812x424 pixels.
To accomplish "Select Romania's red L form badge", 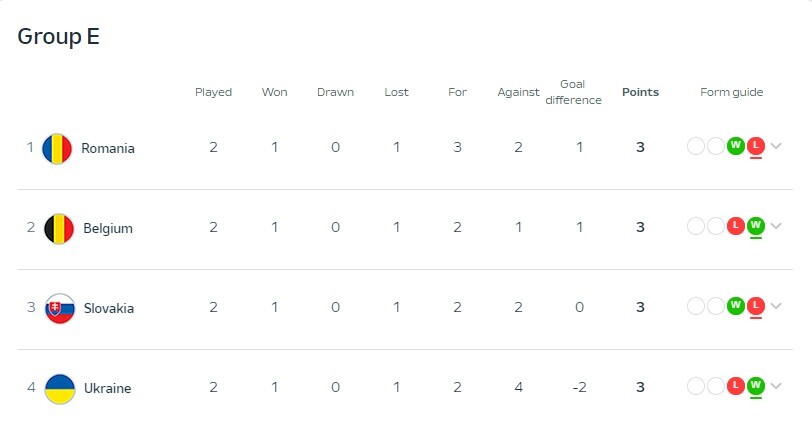I will point(756,146).
